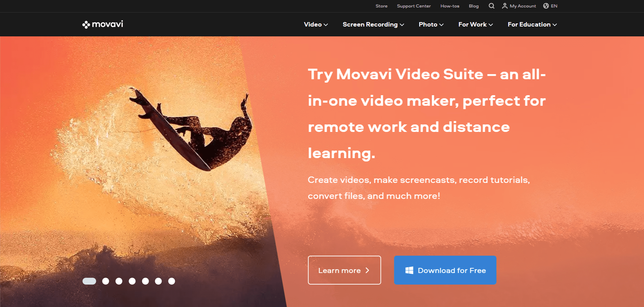Click the 'Create videos, make screencasts' subtitle text
Image resolution: width=644 pixels, height=307 pixels.
(419, 188)
